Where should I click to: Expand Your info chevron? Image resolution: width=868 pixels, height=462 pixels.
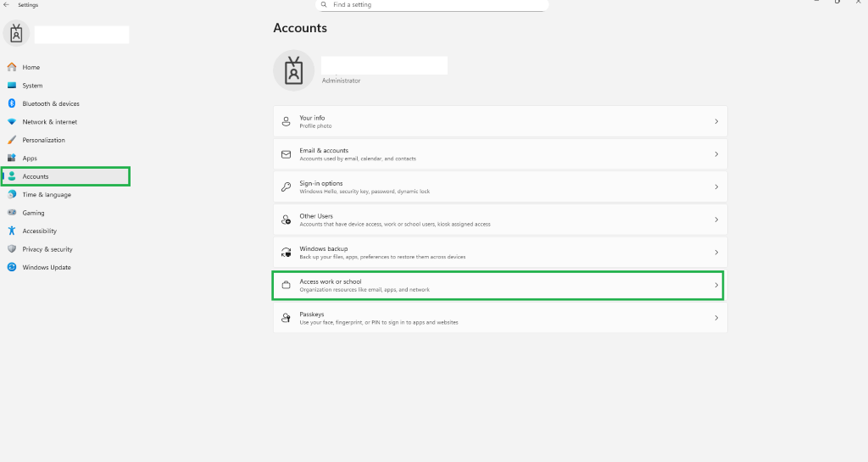coord(716,121)
